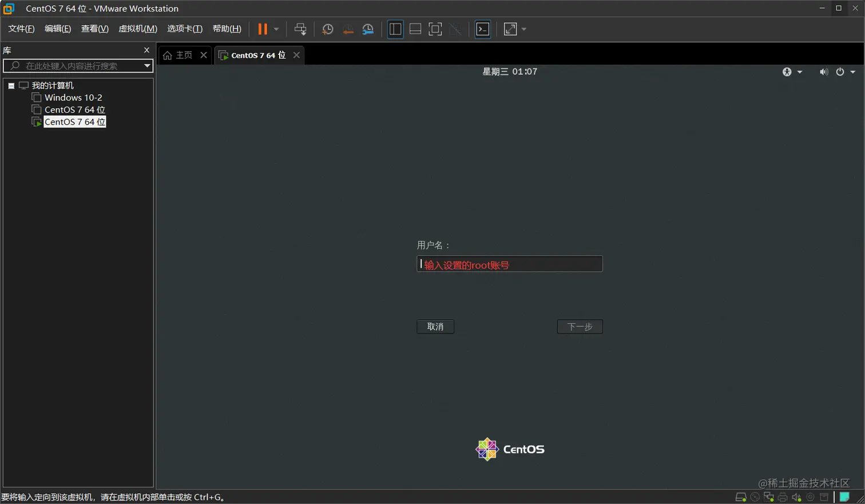
Task: Open the 选项卡(T) menu
Action: point(185,29)
